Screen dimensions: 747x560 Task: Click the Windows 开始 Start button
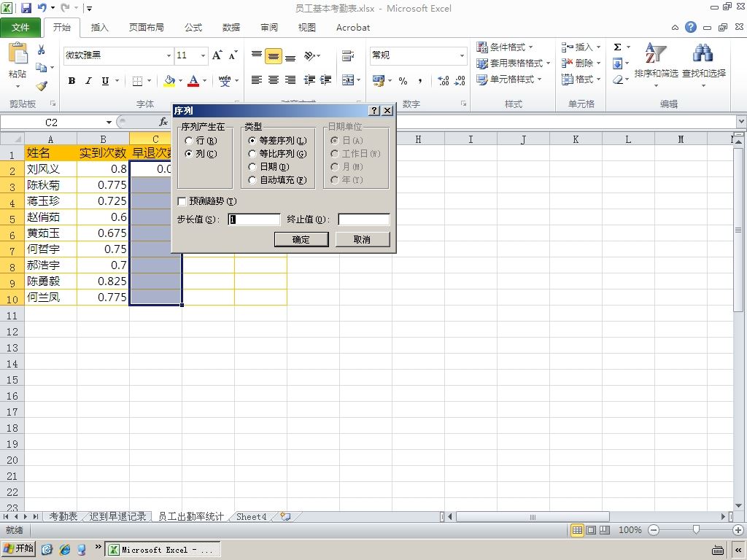pyautogui.click(x=20, y=548)
